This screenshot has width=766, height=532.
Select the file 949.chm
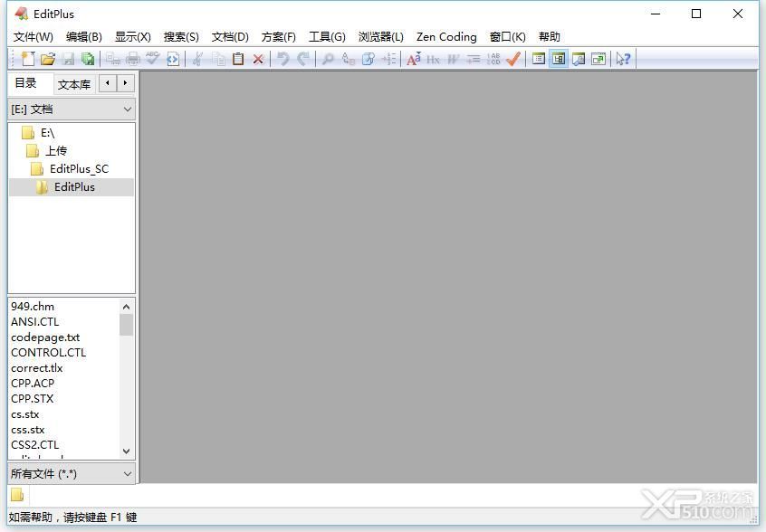33,307
